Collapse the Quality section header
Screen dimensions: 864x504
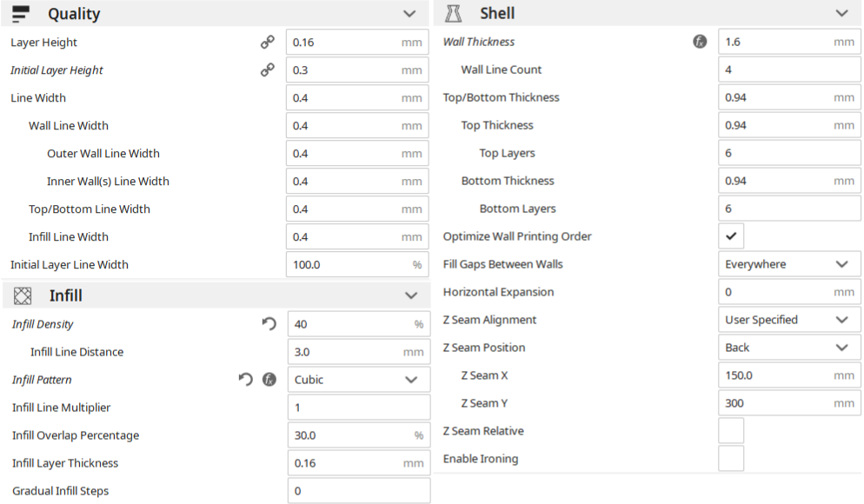pos(215,14)
